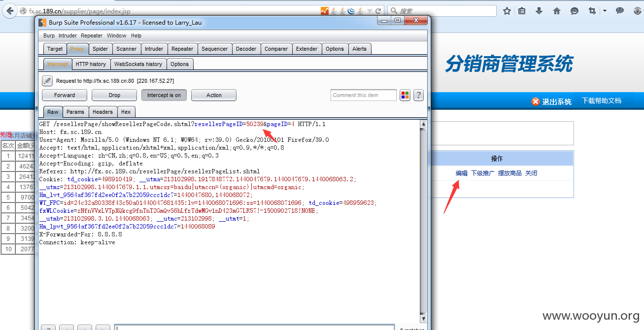Open the Help menu in Burp
Screen dimensions: 644x330
[x=136, y=35]
